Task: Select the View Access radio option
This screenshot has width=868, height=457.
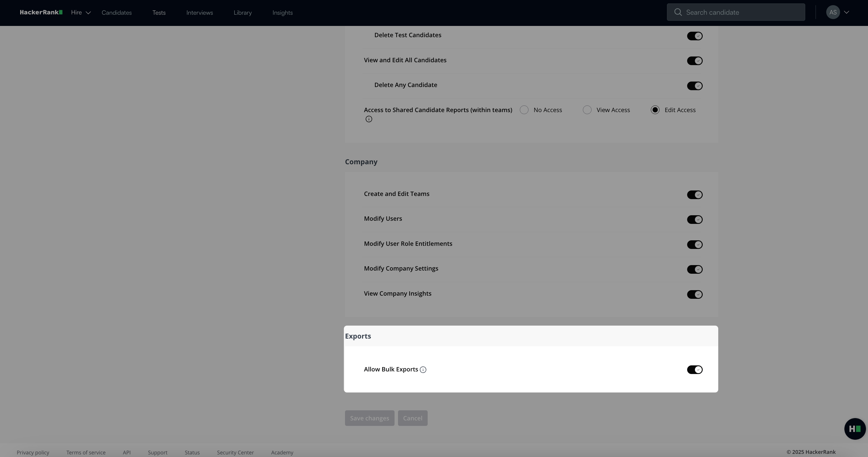Action: pos(587,110)
